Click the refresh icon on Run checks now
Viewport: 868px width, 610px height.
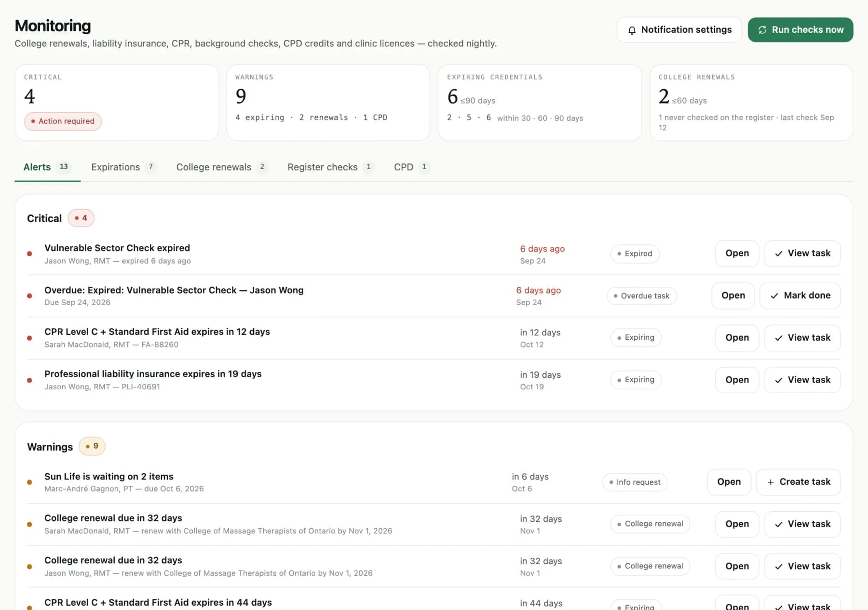click(762, 30)
